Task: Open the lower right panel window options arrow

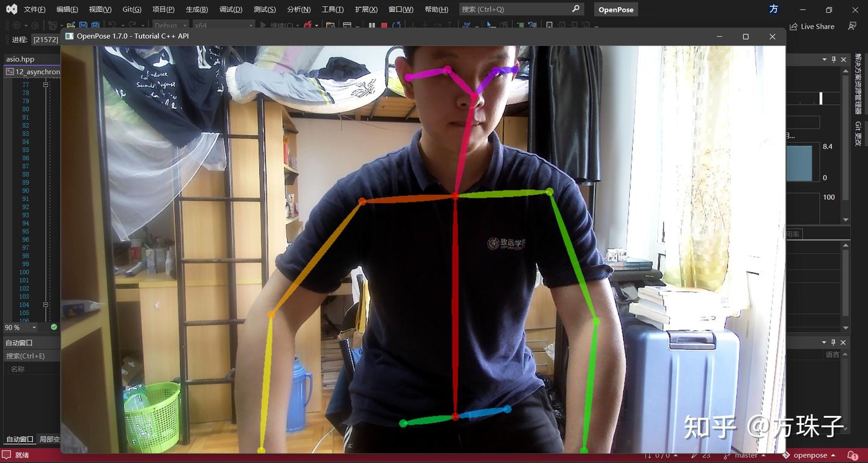Action: [824, 342]
